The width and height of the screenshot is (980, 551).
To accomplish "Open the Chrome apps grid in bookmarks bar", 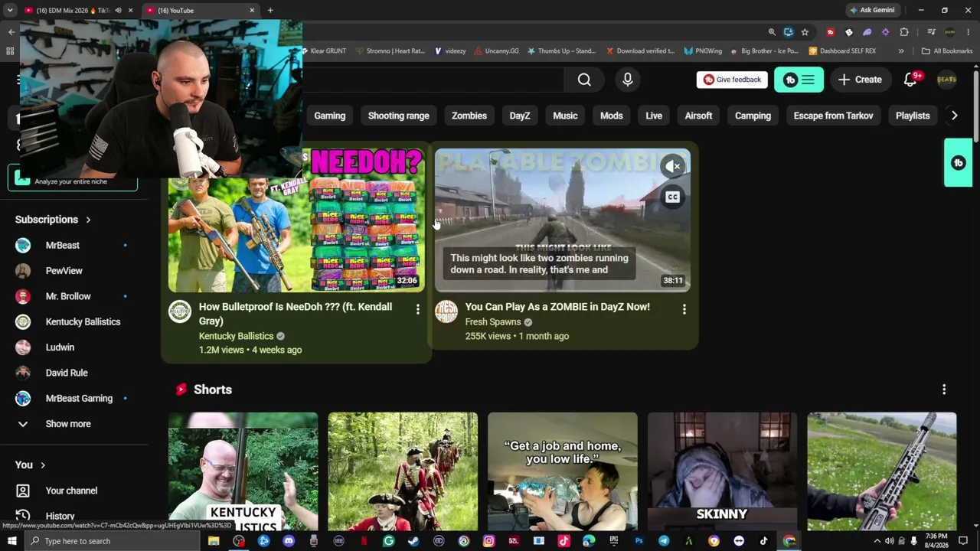I will pyautogui.click(x=10, y=51).
